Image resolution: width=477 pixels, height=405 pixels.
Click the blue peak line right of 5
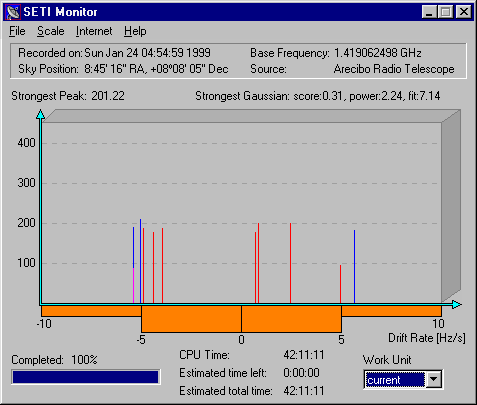point(354,267)
